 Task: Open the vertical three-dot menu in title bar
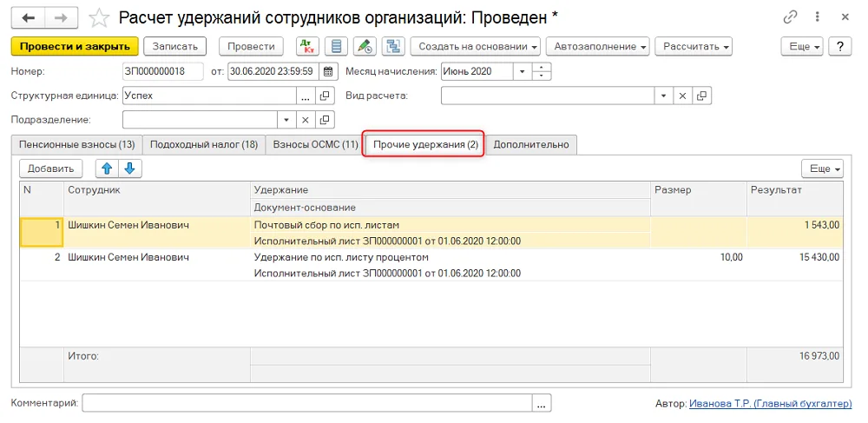[818, 17]
